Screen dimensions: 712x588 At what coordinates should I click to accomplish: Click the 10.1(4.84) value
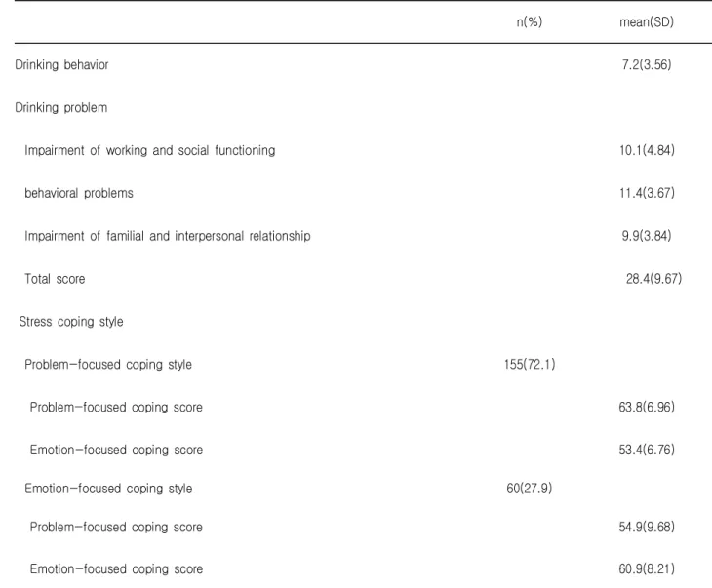tap(647, 151)
